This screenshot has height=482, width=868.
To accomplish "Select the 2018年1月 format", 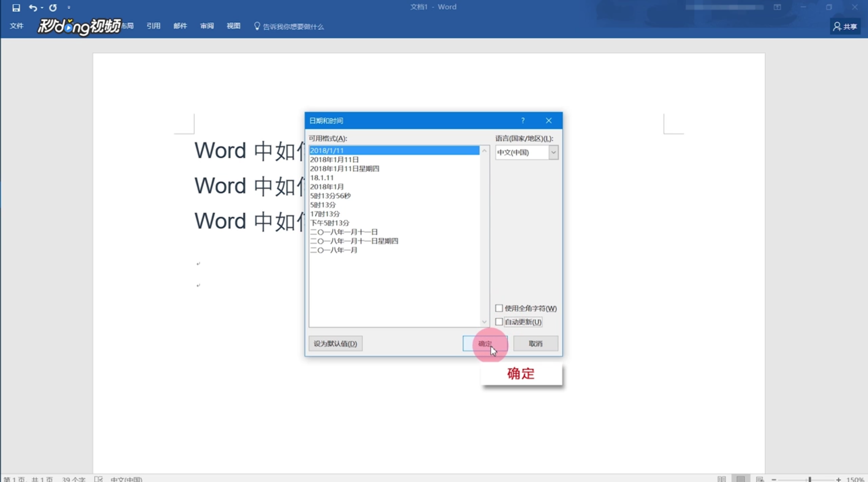I will pos(394,186).
